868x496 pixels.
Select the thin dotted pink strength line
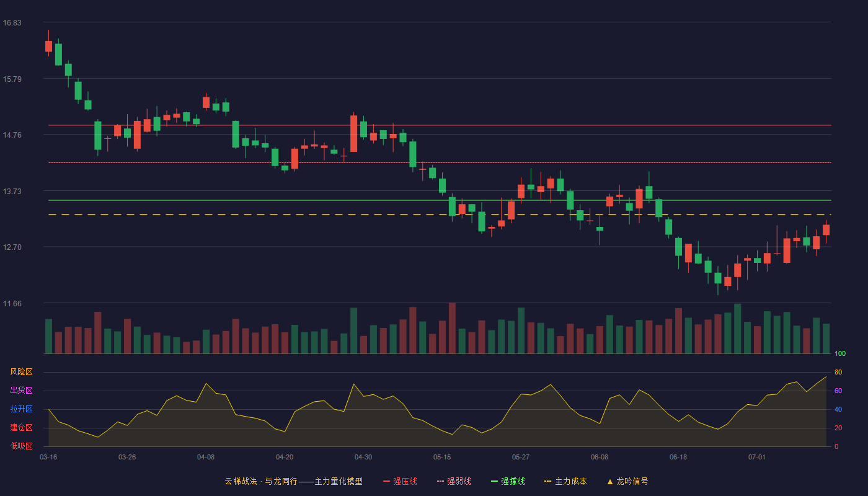tap(440, 162)
